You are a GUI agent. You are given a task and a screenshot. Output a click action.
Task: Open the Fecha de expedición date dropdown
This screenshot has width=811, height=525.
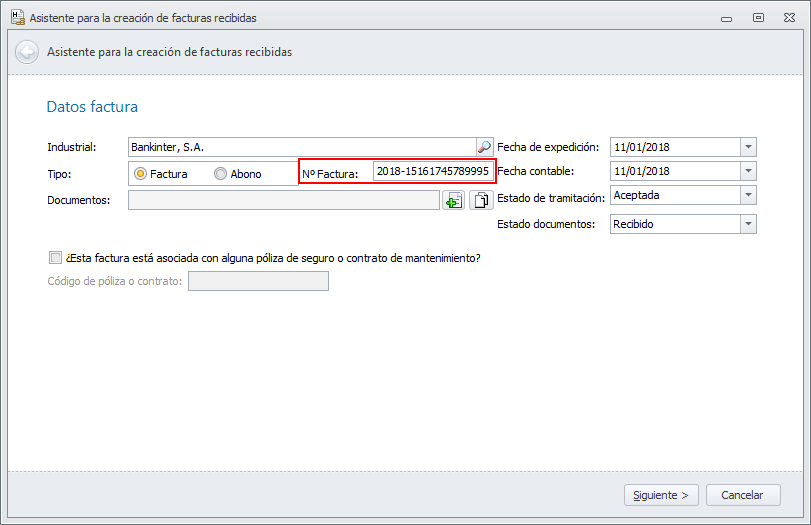(x=748, y=147)
